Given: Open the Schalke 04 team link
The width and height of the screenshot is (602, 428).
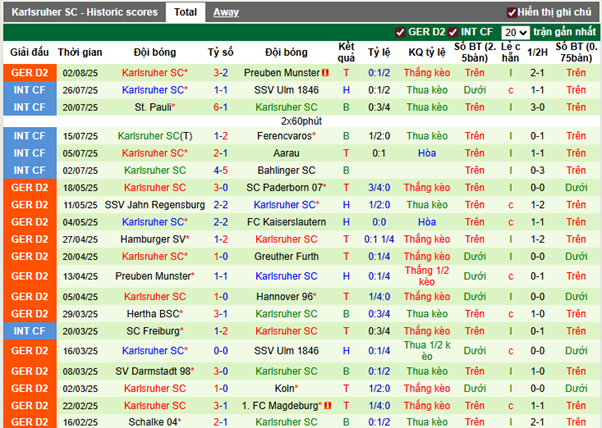Looking at the screenshot, I should pyautogui.click(x=155, y=422).
